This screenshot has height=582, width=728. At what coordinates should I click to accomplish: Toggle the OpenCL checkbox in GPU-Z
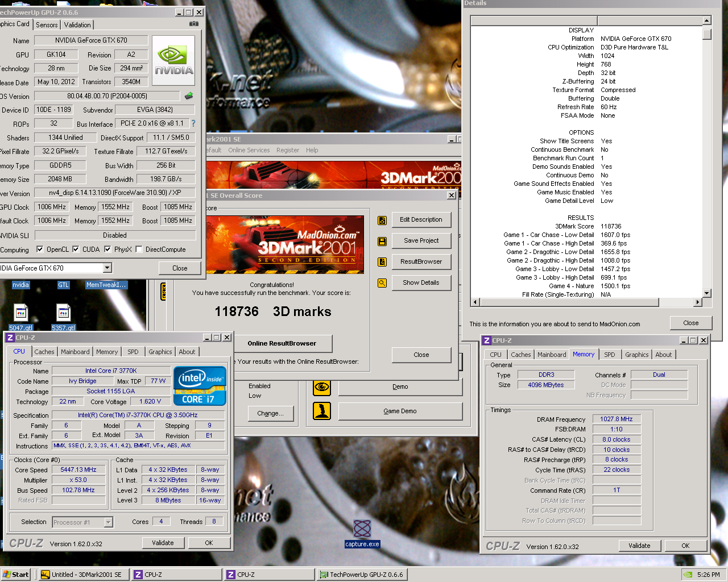click(x=40, y=249)
